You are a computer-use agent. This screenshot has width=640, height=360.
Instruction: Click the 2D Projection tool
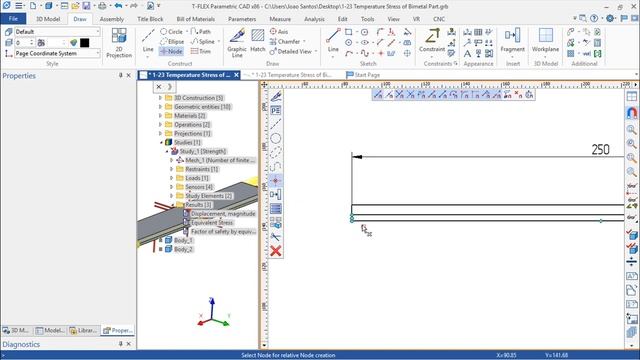[119, 43]
